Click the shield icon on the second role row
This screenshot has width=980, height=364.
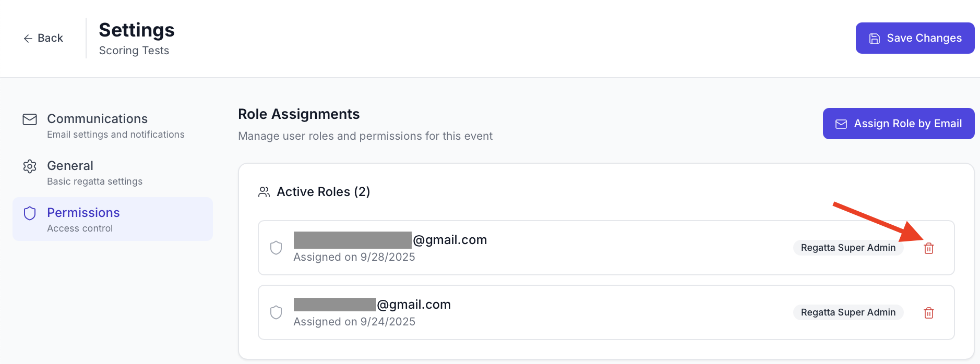click(277, 312)
